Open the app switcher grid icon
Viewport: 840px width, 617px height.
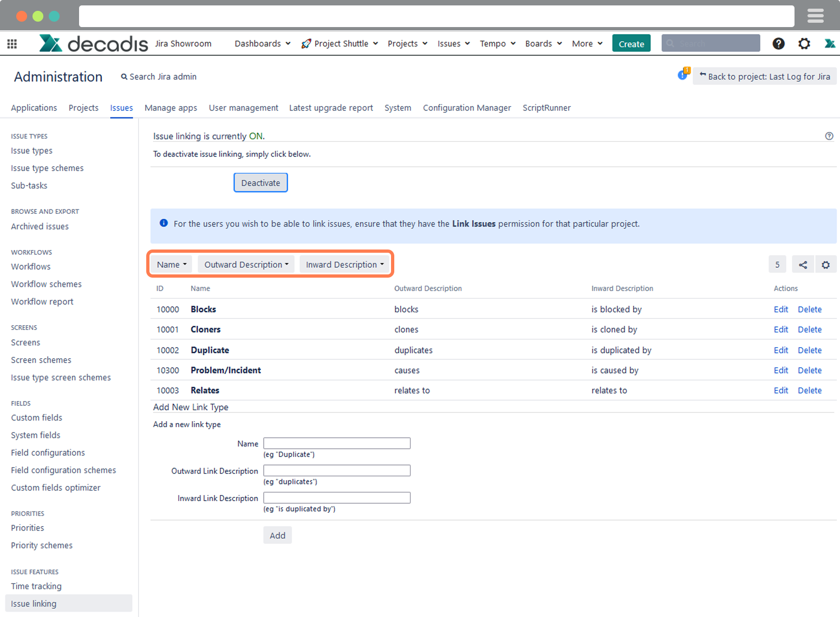[12, 44]
